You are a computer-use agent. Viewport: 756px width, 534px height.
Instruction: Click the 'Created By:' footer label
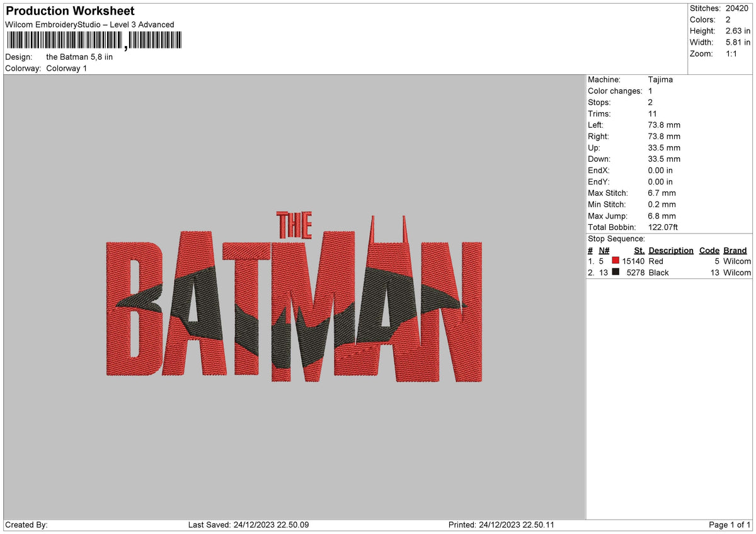click(26, 525)
